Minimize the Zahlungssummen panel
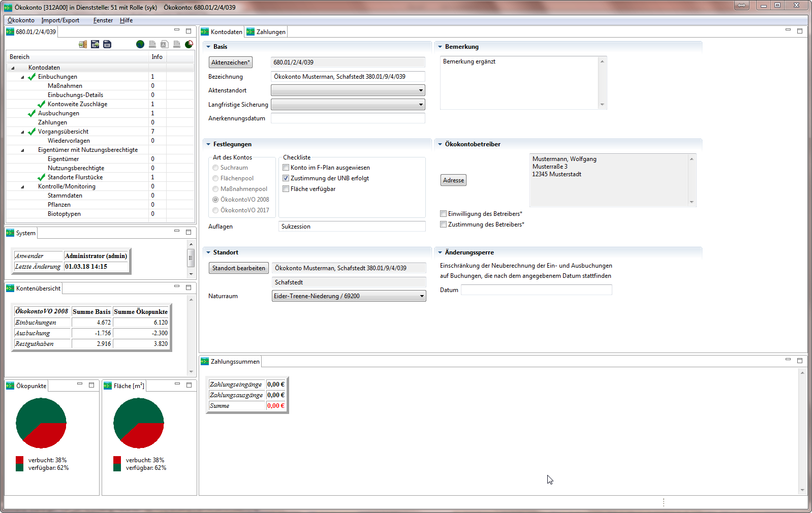 pos(788,360)
